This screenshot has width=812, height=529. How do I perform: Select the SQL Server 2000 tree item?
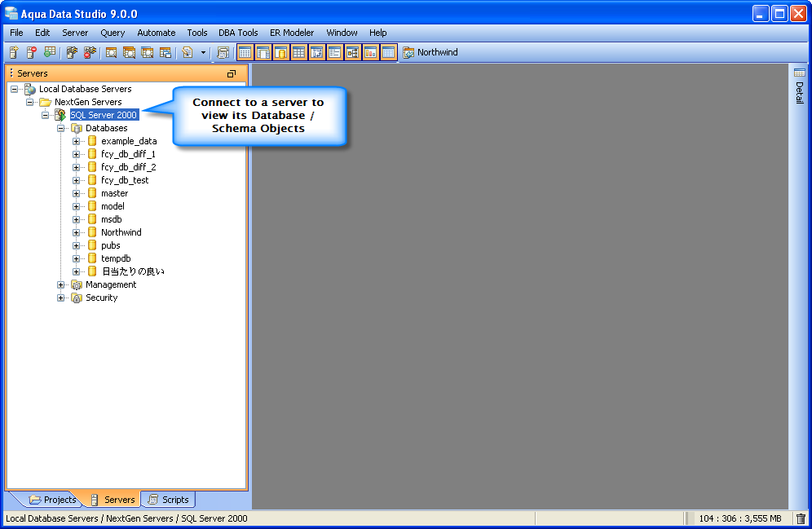pos(104,115)
